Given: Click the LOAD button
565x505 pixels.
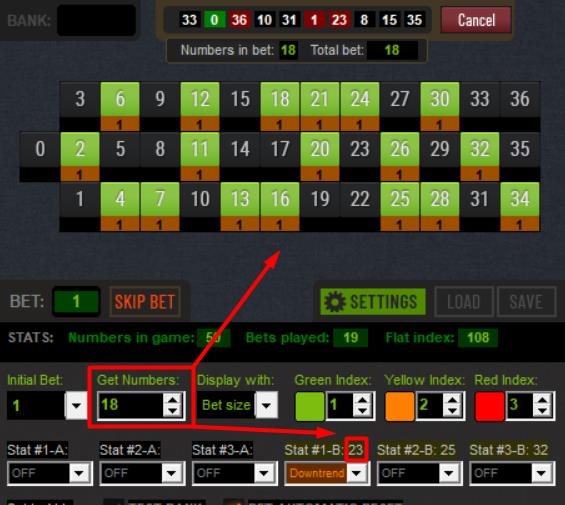Looking at the screenshot, I should (464, 302).
